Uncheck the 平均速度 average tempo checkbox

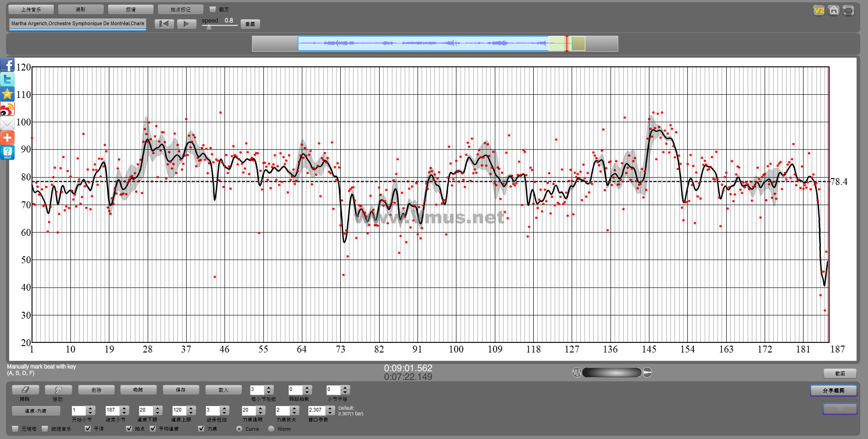(x=153, y=428)
